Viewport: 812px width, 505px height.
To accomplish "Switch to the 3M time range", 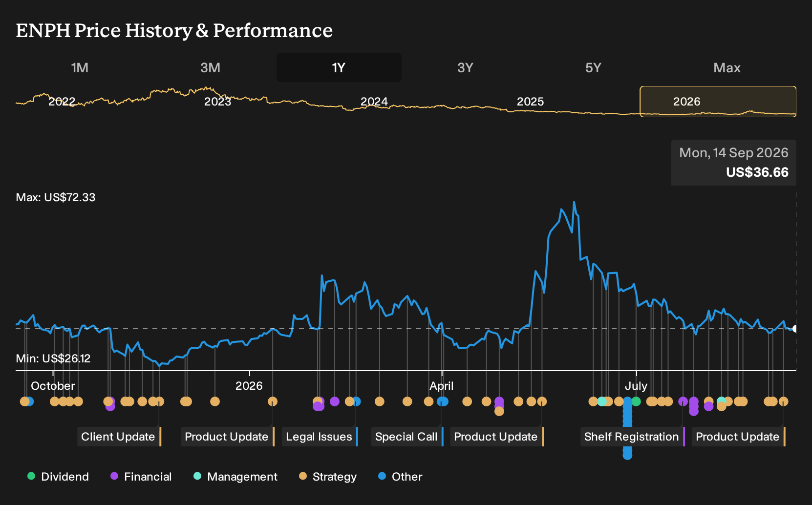I will point(210,67).
